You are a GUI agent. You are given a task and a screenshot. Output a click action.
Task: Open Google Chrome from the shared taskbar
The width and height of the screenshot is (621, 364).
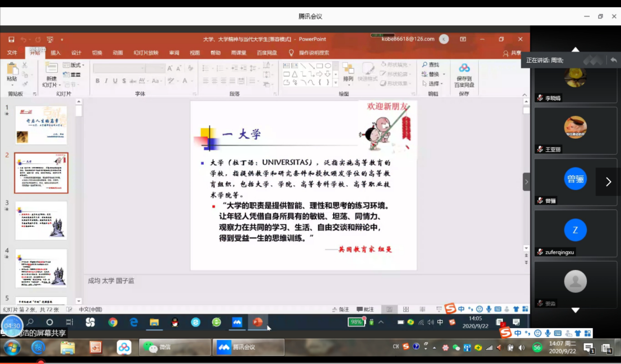point(113,322)
